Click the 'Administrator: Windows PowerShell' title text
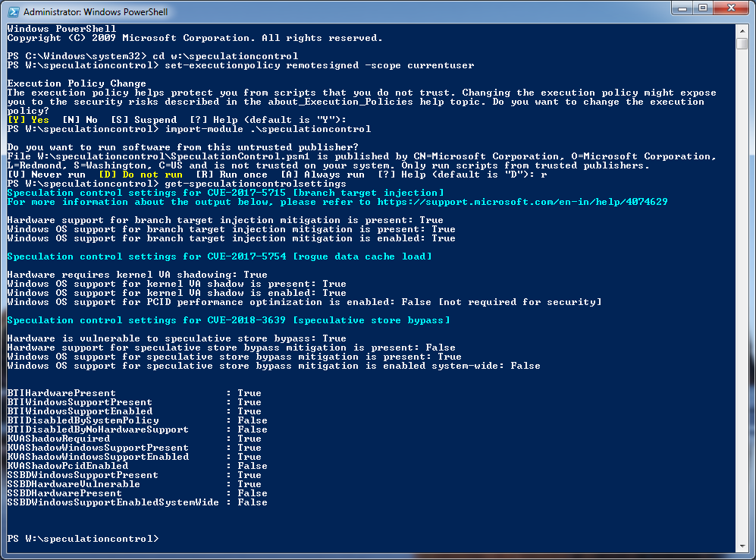 click(96, 11)
